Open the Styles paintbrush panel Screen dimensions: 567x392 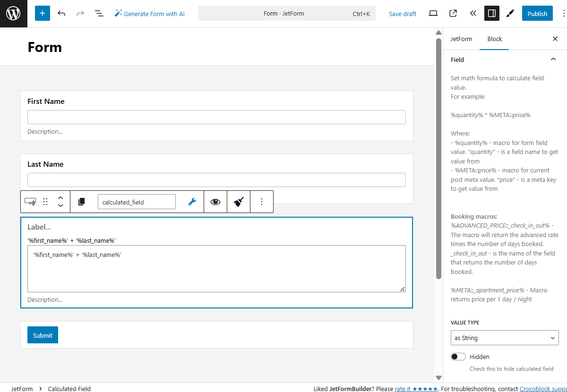(x=510, y=13)
